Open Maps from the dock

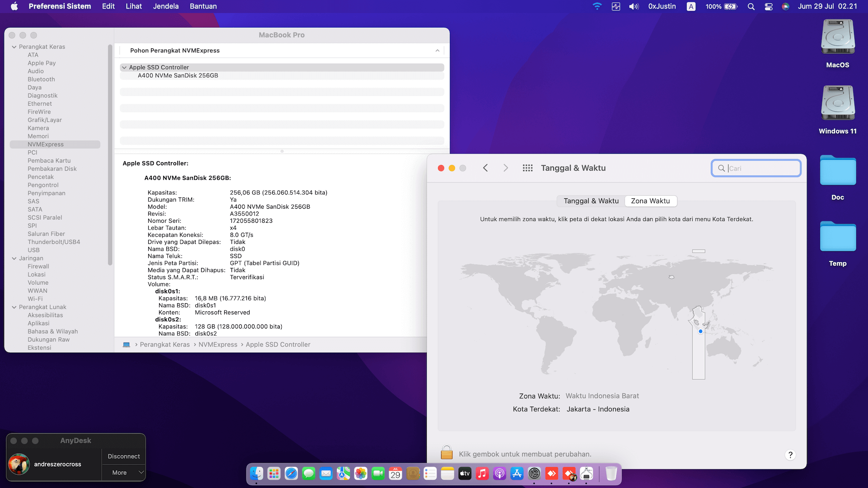(344, 474)
